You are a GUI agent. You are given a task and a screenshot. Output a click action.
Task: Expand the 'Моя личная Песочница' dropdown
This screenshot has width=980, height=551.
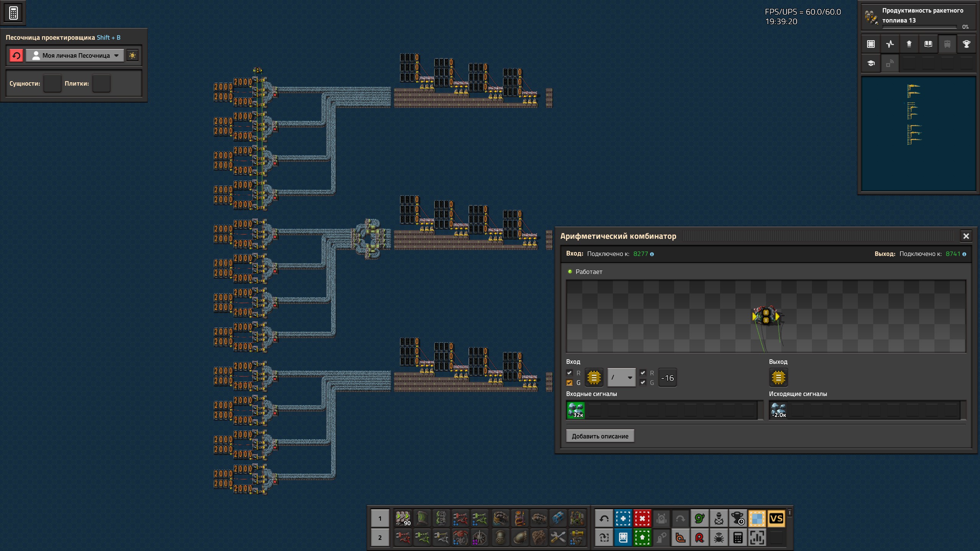(x=75, y=55)
